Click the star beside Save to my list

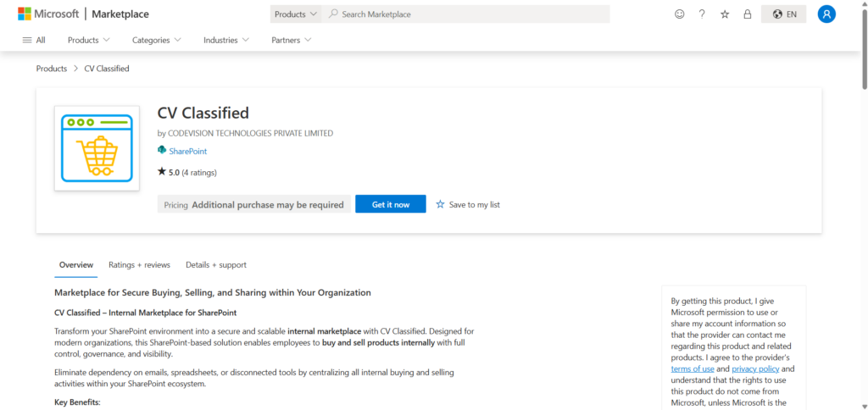[x=440, y=204]
